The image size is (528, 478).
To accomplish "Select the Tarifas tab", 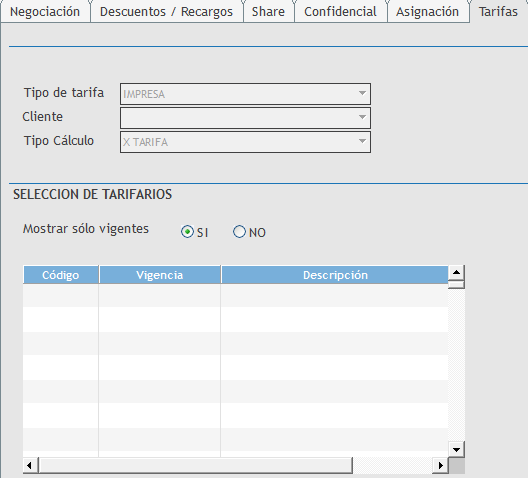I will (x=498, y=12).
